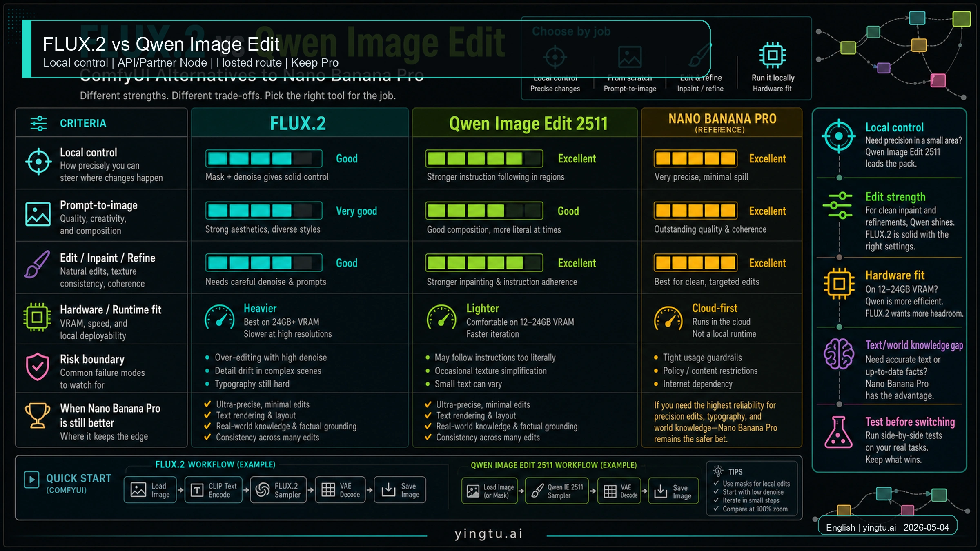Click the Inpaint / refine job label
This screenshot has height=551, width=980.
700,89
